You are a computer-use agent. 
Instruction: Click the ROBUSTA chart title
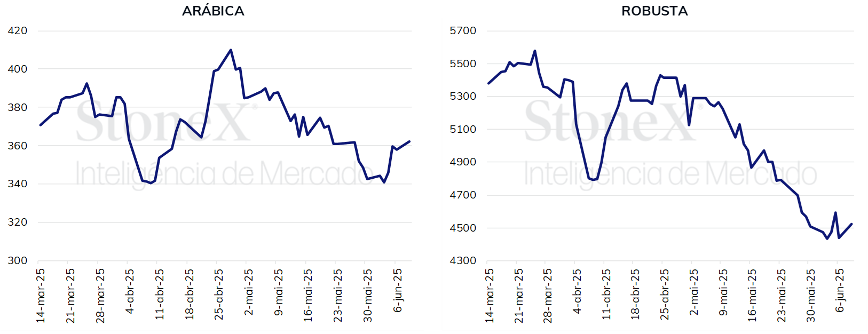click(x=654, y=11)
